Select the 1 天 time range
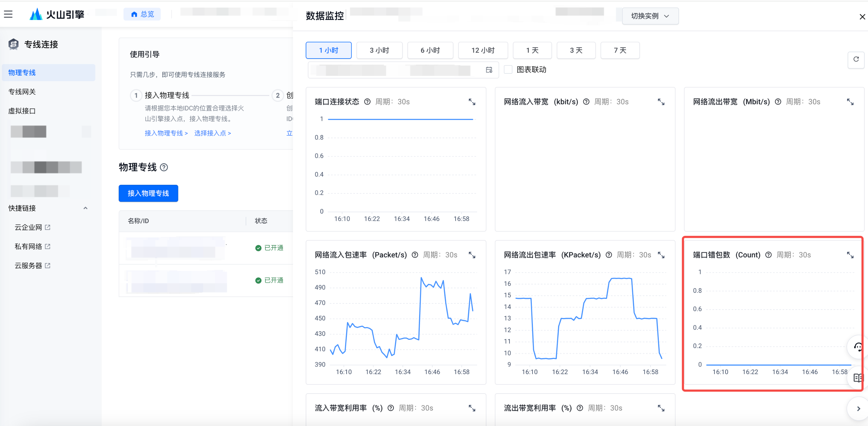 (532, 51)
